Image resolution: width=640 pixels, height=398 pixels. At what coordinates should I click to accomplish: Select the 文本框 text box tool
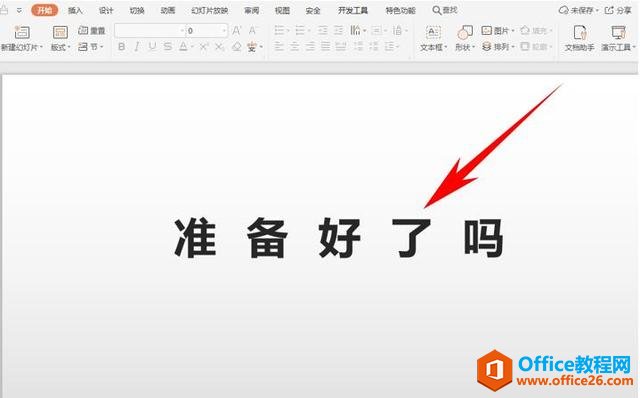pos(433,32)
